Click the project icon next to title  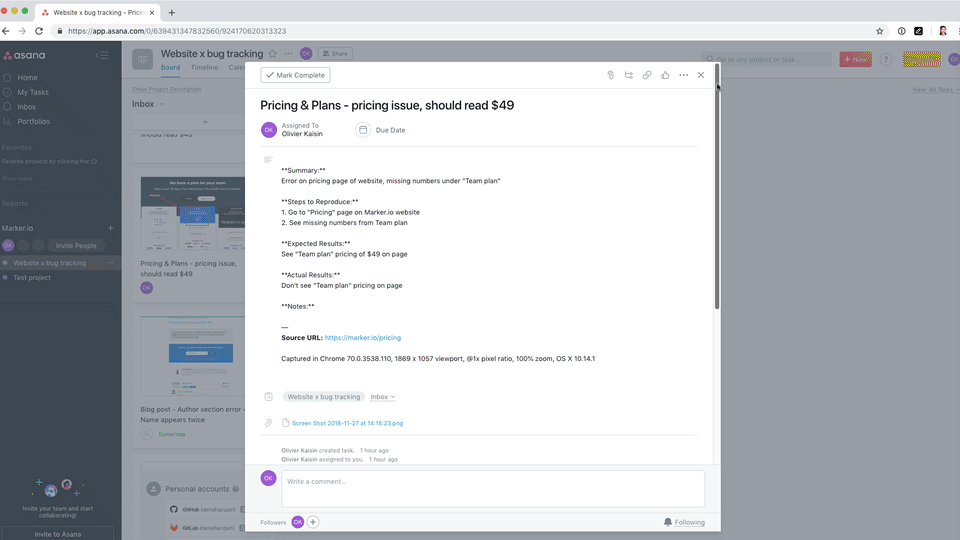pos(143,59)
